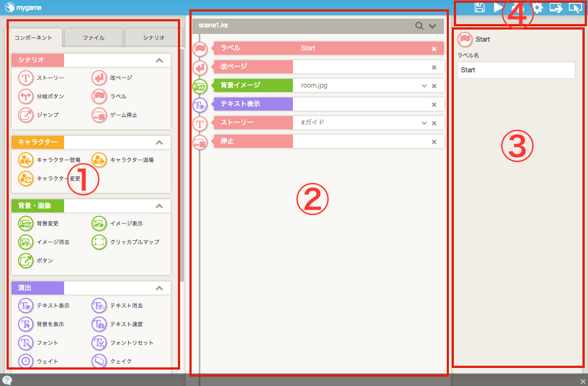The width and height of the screenshot is (588, 386).
Task: Switch to the シナリオ tab
Action: pyautogui.click(x=153, y=38)
